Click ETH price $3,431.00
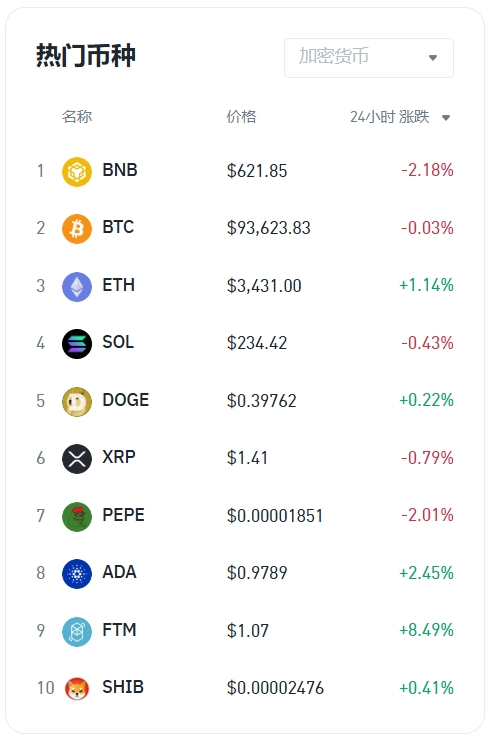 tap(264, 286)
